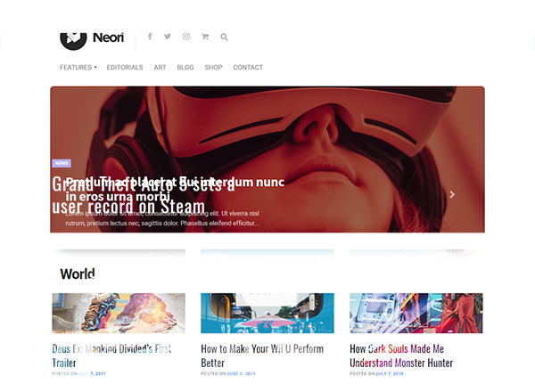Advance slider with next arrow
Image resolution: width=535 pixels, height=392 pixels.
click(452, 194)
